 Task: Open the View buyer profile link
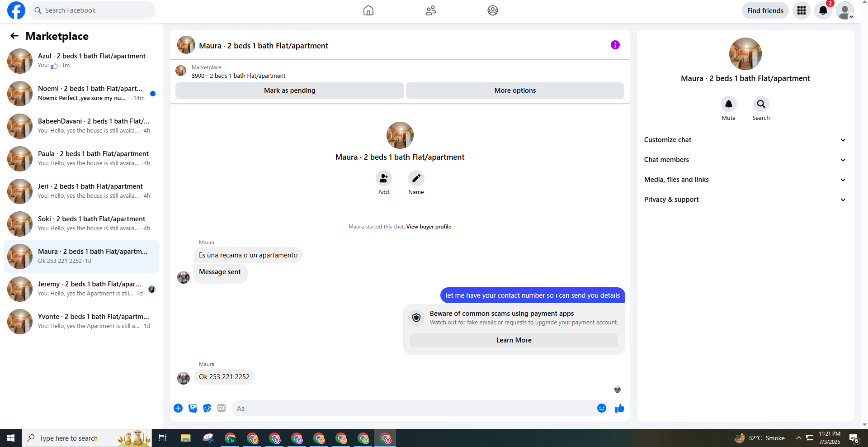click(429, 227)
